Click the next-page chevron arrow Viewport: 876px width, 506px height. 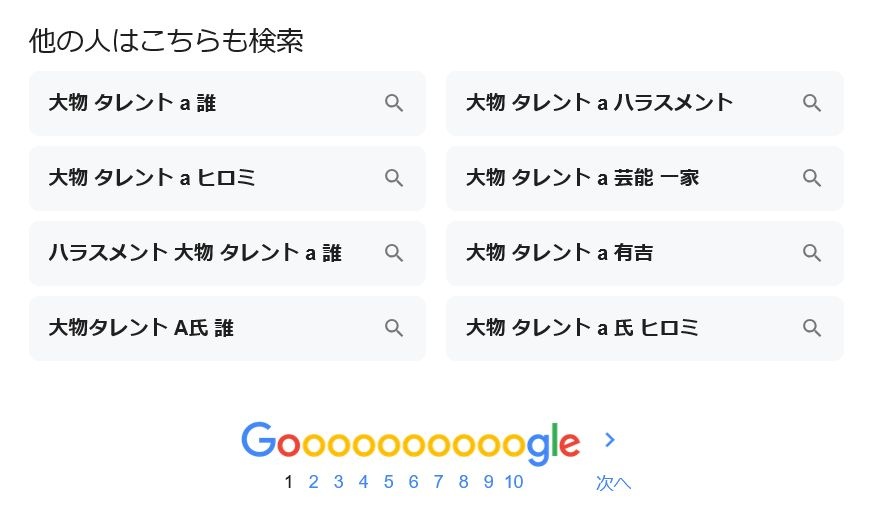(x=610, y=440)
